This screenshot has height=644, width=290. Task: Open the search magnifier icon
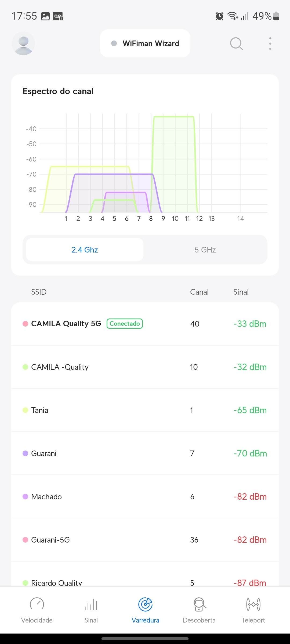coord(236,43)
